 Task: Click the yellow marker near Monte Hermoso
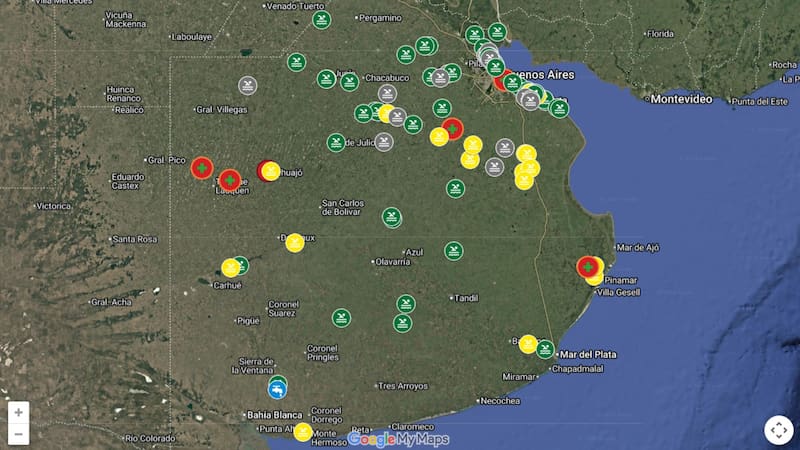click(303, 431)
